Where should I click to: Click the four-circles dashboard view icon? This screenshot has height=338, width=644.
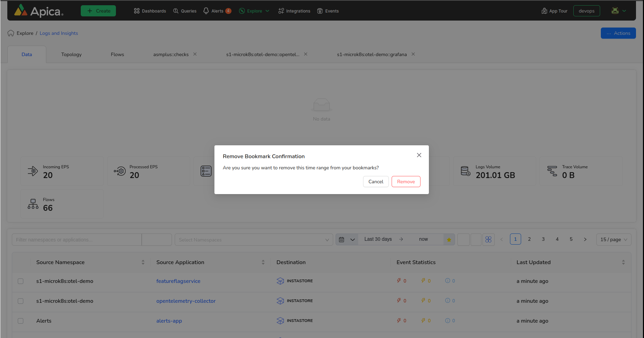[x=488, y=239]
